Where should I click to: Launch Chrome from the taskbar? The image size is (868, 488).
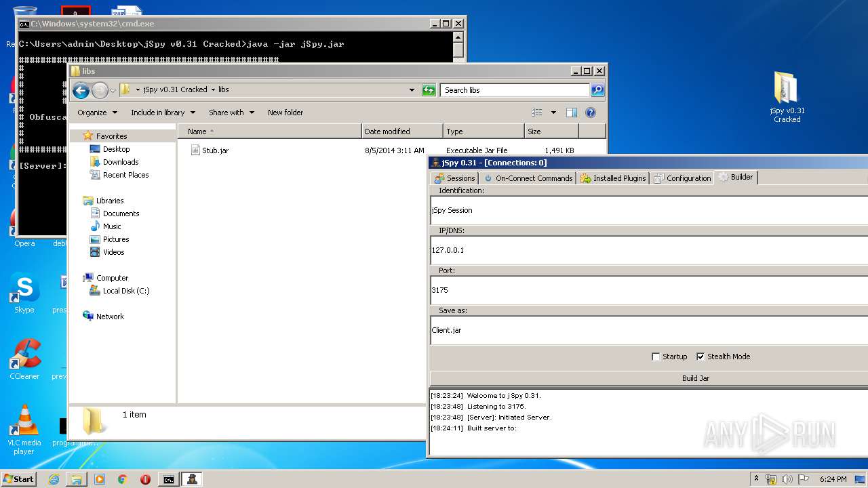click(x=122, y=479)
